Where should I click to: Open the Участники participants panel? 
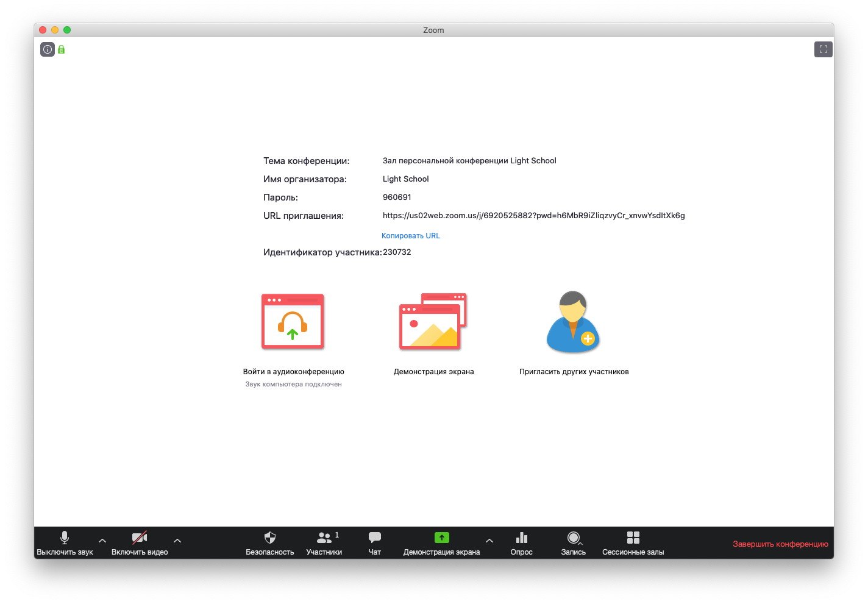(x=324, y=543)
